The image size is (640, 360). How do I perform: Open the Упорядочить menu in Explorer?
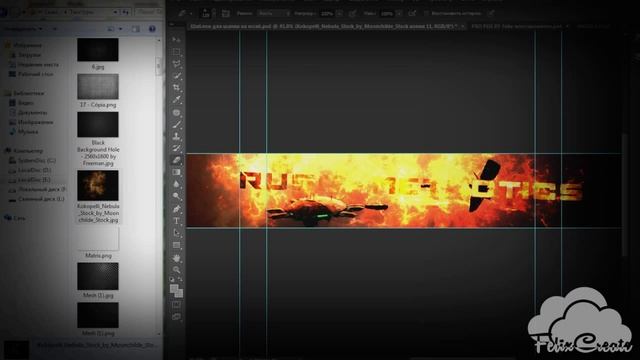coord(23,29)
